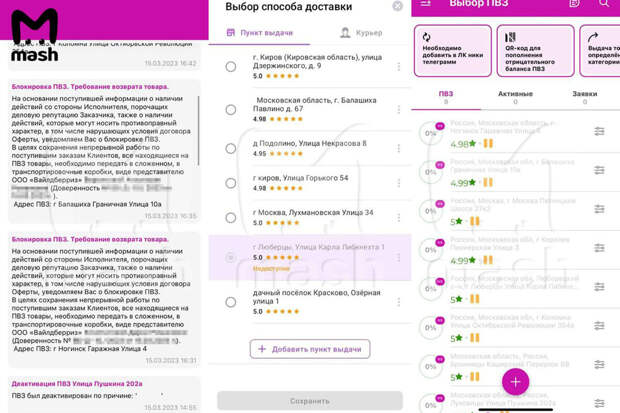
Task: Tap the pink floating plus button
Action: [515, 381]
